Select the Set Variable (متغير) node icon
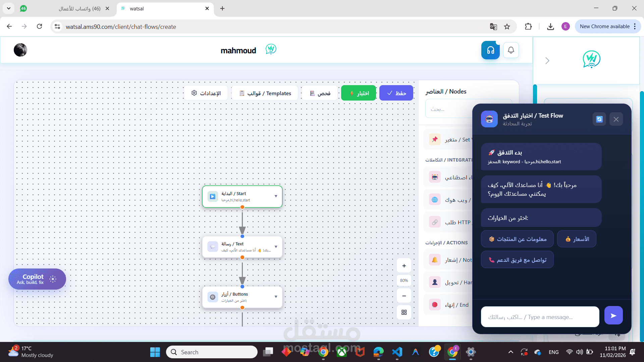This screenshot has width=644, height=362. 435,139
